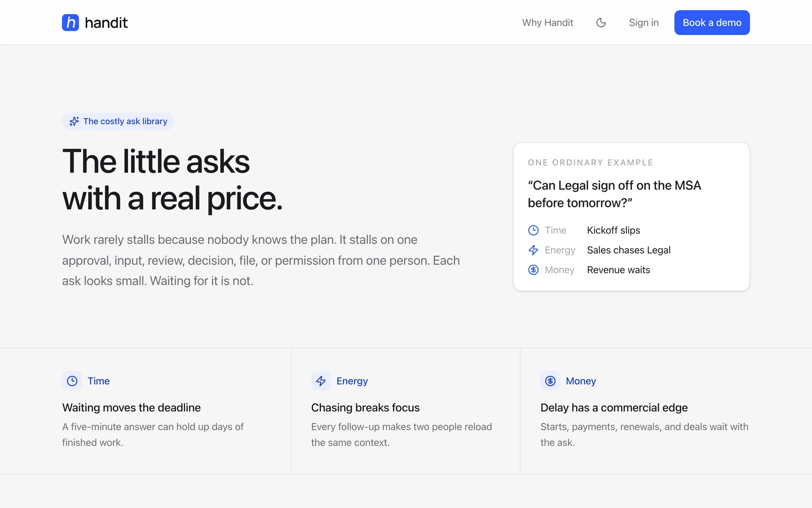Click the 'Revenue waits' text
812x508 pixels.
619,270
